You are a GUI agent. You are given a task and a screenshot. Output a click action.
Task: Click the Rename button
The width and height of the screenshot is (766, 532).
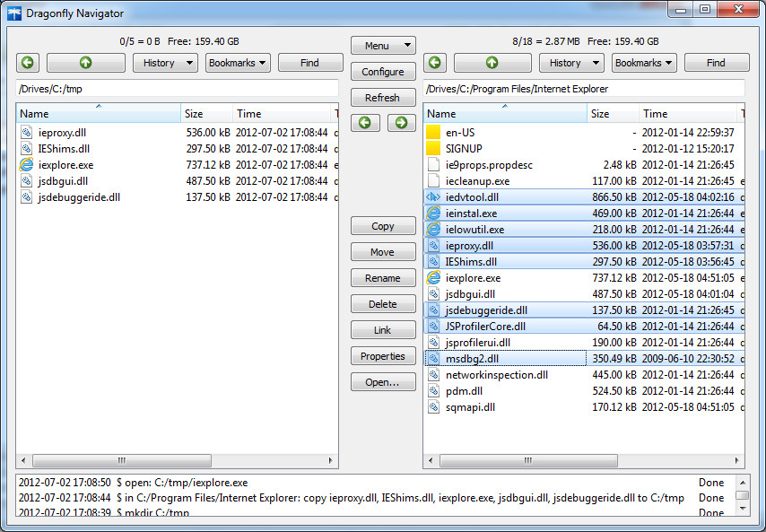click(383, 278)
